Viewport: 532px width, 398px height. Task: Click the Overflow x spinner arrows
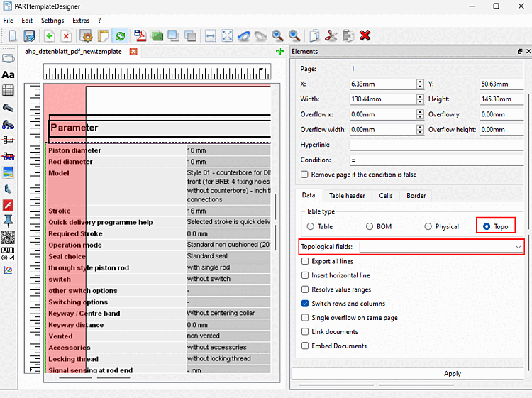[420, 114]
